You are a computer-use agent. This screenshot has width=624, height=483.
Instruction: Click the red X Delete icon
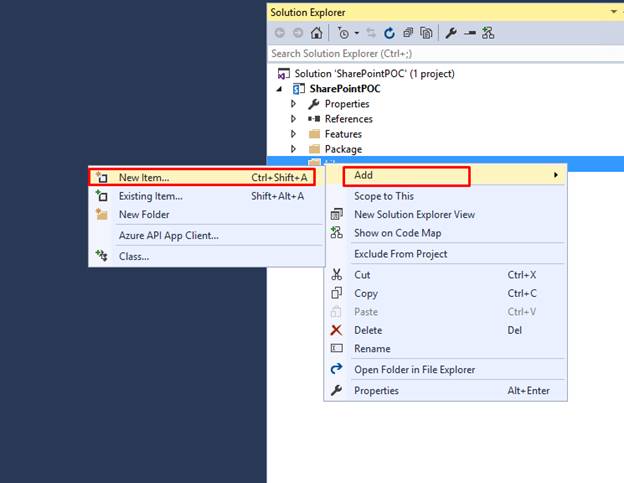point(336,330)
